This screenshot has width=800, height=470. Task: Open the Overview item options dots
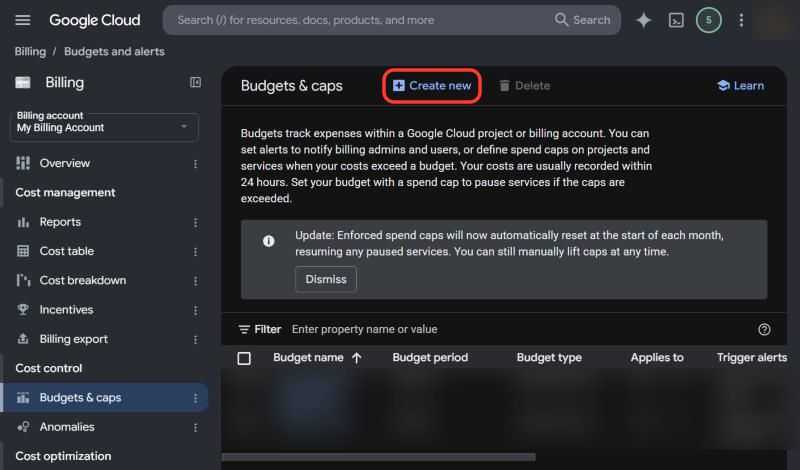pos(195,164)
